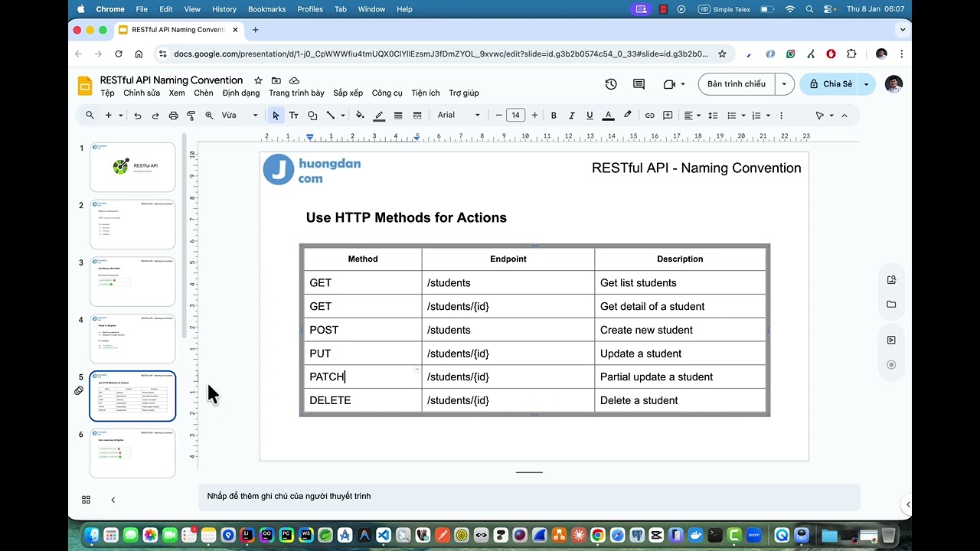Open slideshow options dropdown arrow

coord(785,84)
